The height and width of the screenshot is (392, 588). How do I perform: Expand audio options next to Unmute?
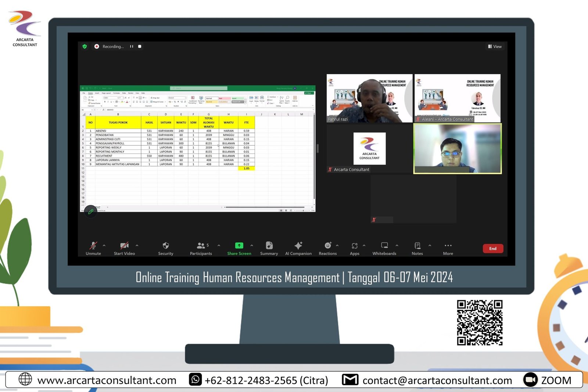pyautogui.click(x=104, y=245)
